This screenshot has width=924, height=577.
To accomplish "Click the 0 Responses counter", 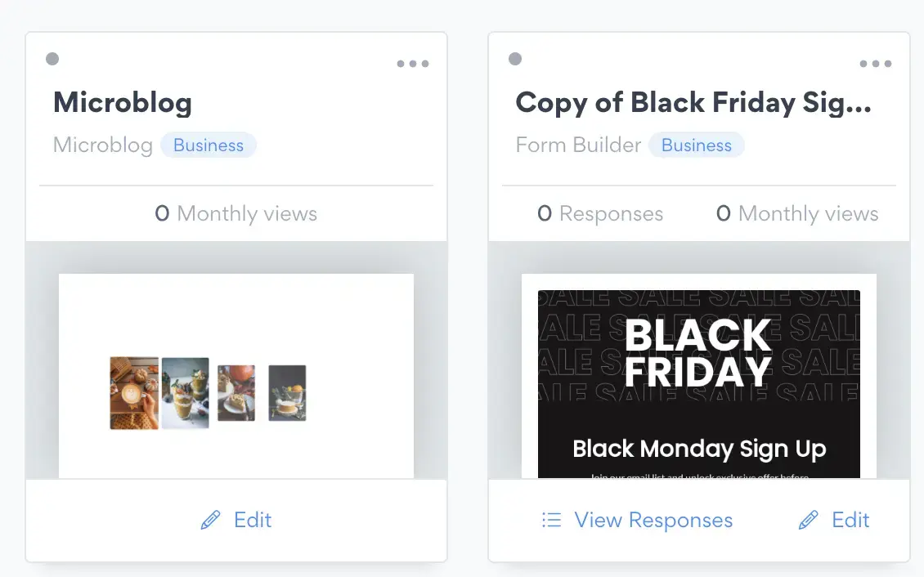I will click(x=600, y=214).
